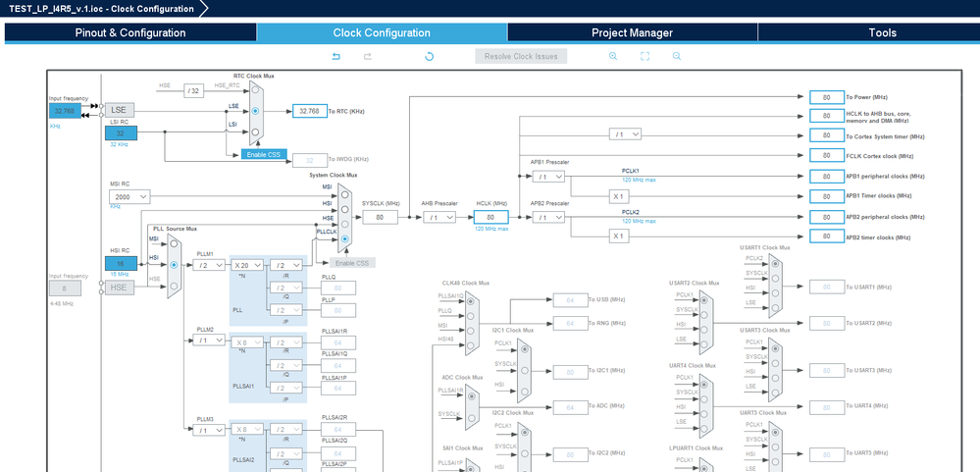Click the 'PLL Source Mux' heading
980x472 pixels.
(174, 229)
